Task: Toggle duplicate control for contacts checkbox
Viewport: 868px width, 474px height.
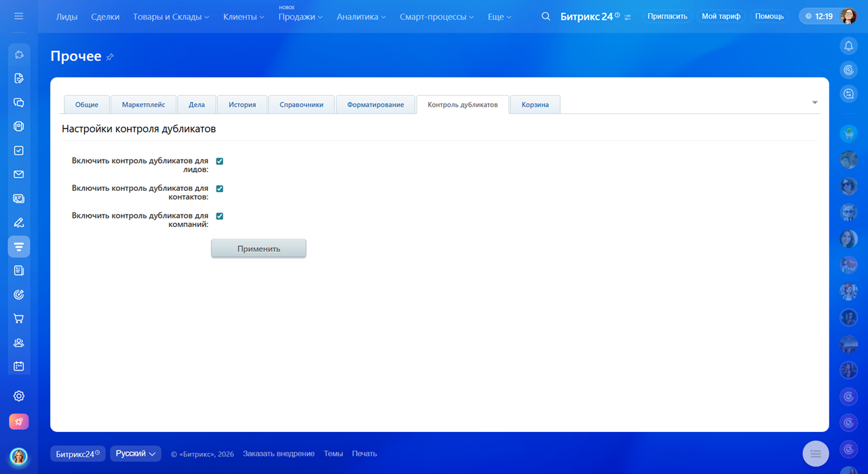Action: coord(219,189)
